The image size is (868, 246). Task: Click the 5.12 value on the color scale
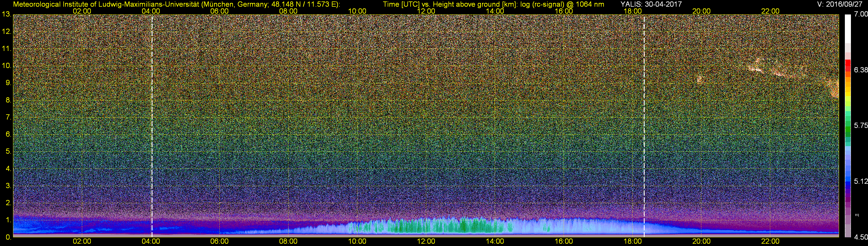[861, 181]
